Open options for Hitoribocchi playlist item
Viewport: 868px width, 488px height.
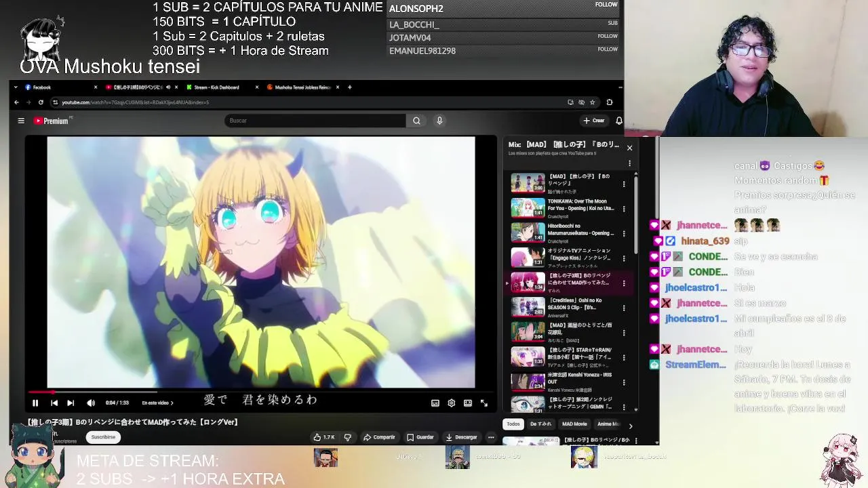(x=624, y=234)
